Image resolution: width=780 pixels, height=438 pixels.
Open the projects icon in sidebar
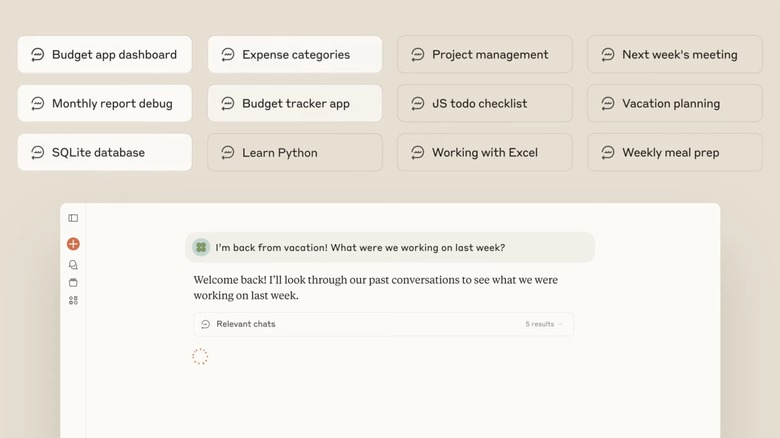[73, 283]
